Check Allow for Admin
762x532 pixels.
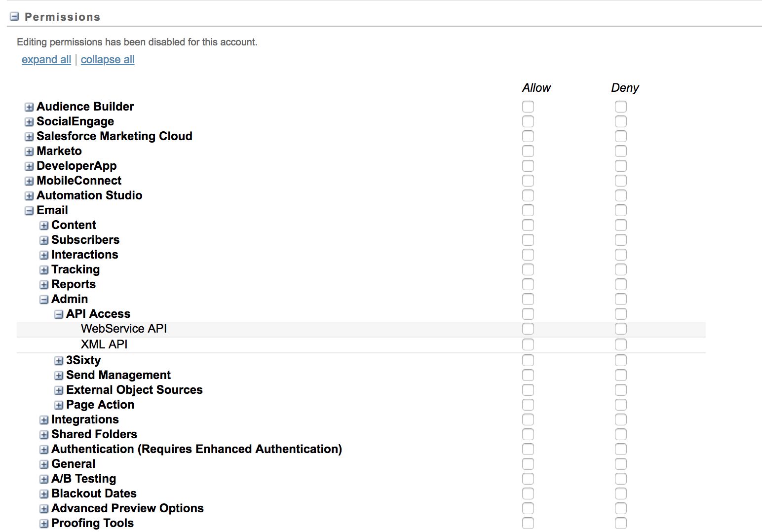[x=528, y=299]
